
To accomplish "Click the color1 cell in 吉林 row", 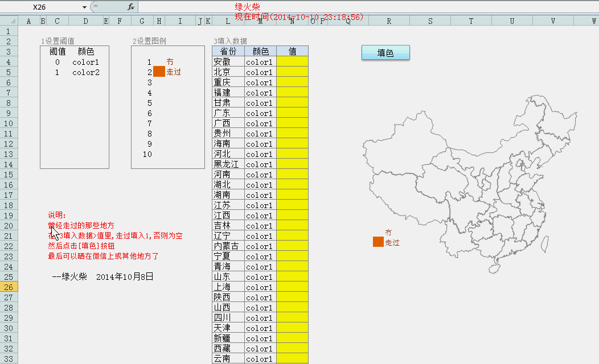I will click(261, 225).
